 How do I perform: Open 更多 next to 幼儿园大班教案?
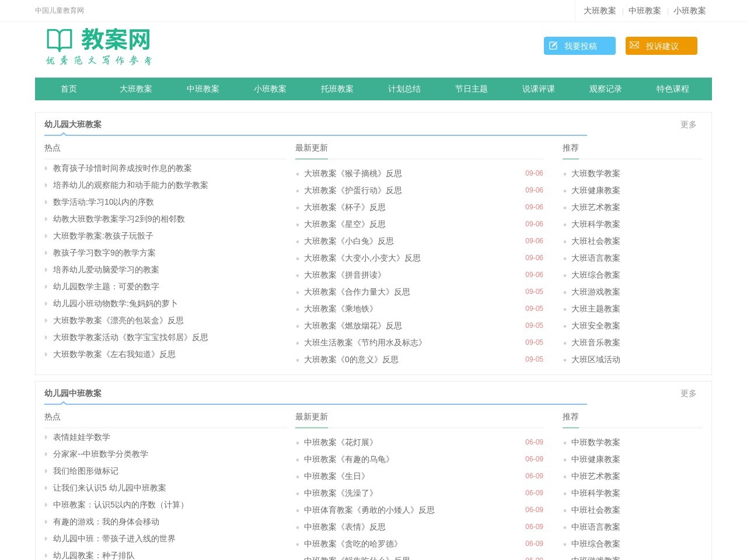pos(688,124)
